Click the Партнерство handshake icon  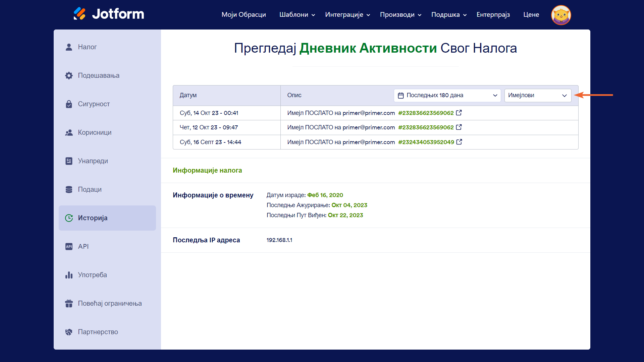pyautogui.click(x=69, y=332)
